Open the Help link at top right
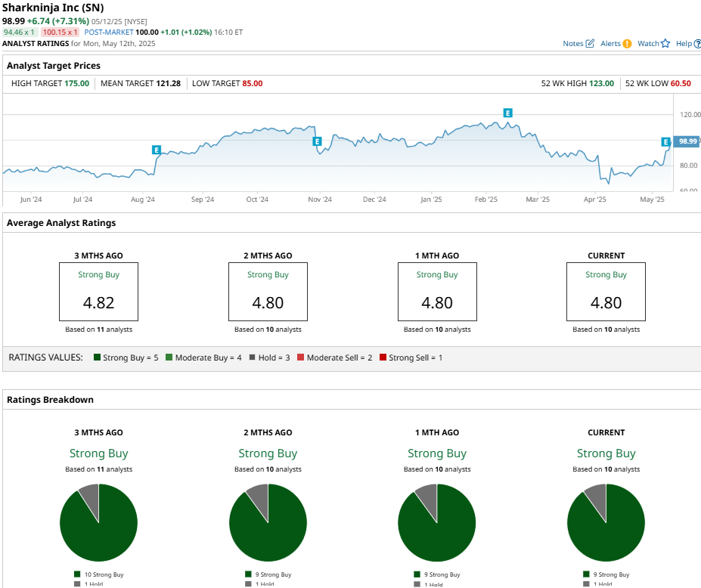 [x=687, y=44]
